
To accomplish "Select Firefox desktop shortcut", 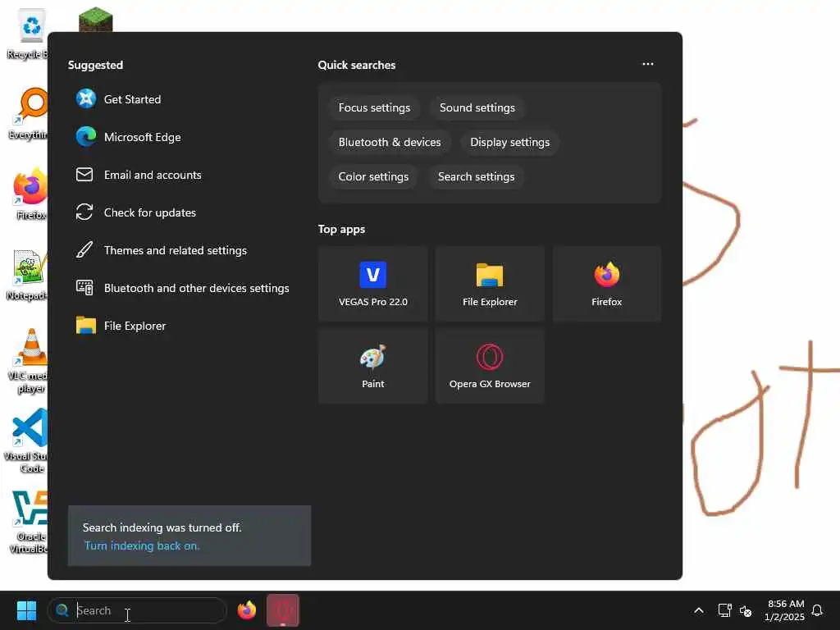I will pyautogui.click(x=30, y=194).
